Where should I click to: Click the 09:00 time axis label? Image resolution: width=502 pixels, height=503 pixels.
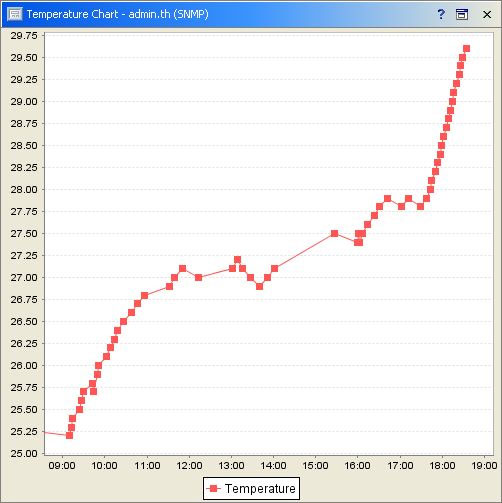pos(62,466)
